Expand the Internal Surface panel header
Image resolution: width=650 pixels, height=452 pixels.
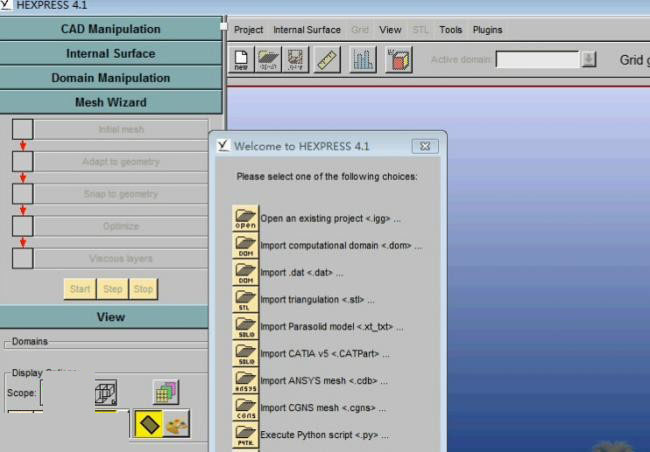[111, 53]
